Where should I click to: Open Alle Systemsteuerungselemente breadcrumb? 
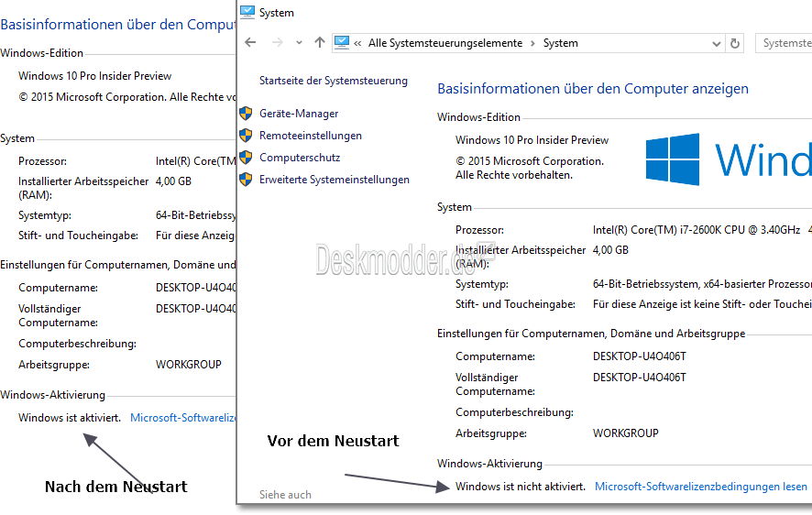tap(445, 43)
